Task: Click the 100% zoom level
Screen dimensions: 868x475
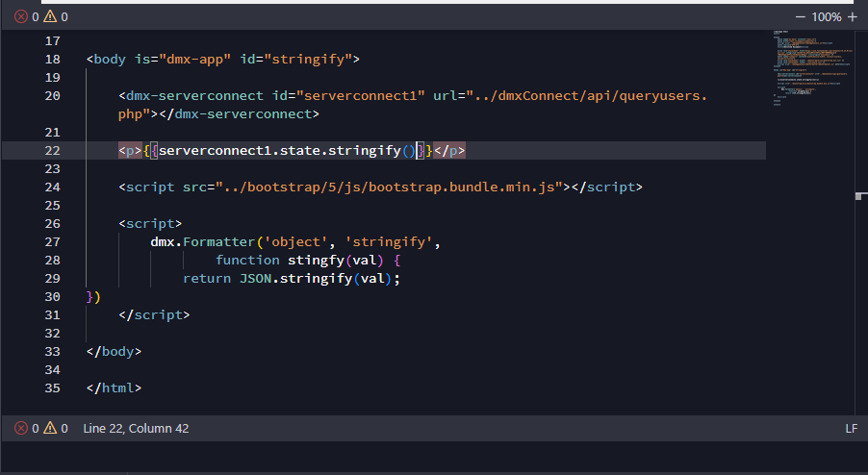Action: tap(827, 17)
